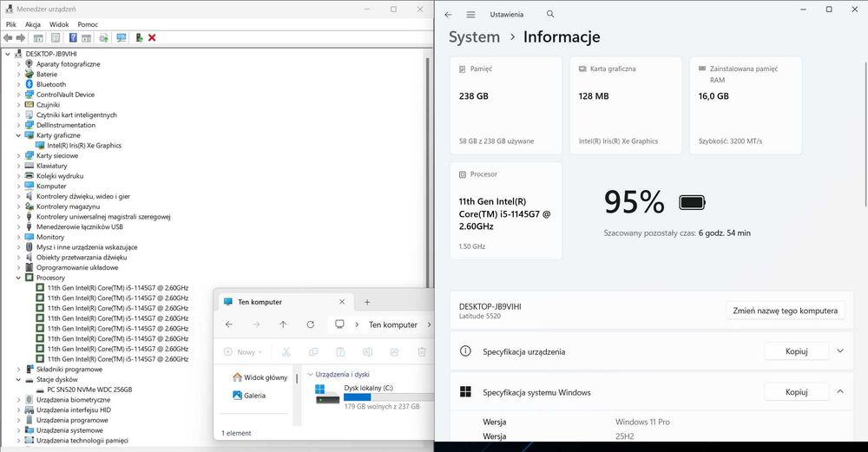Click the up arrow in Explorer navigation

[283, 324]
